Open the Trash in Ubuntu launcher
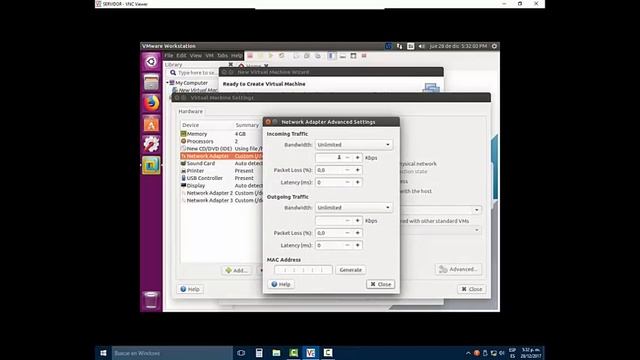The height and width of the screenshot is (360, 640). (x=151, y=300)
